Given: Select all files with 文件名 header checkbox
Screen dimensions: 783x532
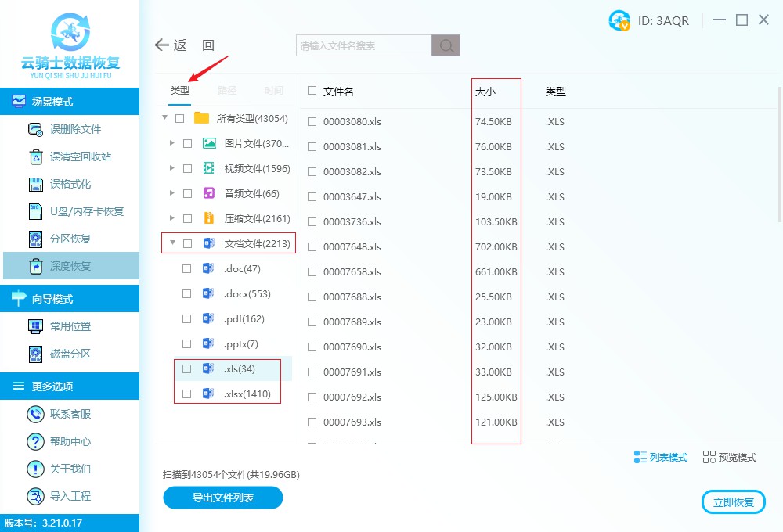Looking at the screenshot, I should 312,90.
